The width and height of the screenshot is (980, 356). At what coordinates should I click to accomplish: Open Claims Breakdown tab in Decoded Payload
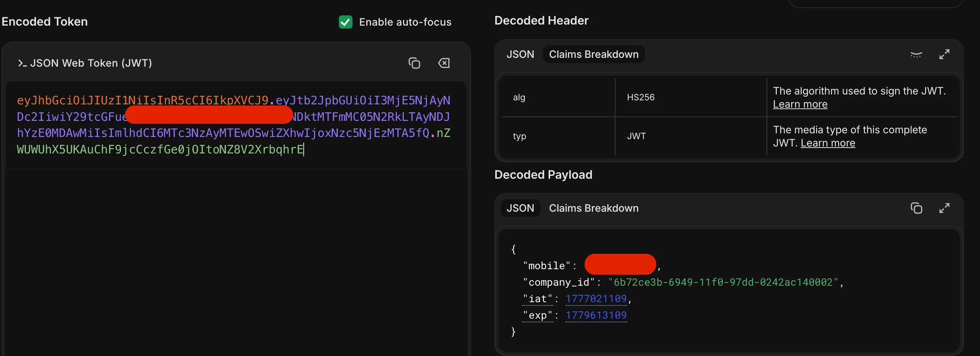click(x=593, y=208)
